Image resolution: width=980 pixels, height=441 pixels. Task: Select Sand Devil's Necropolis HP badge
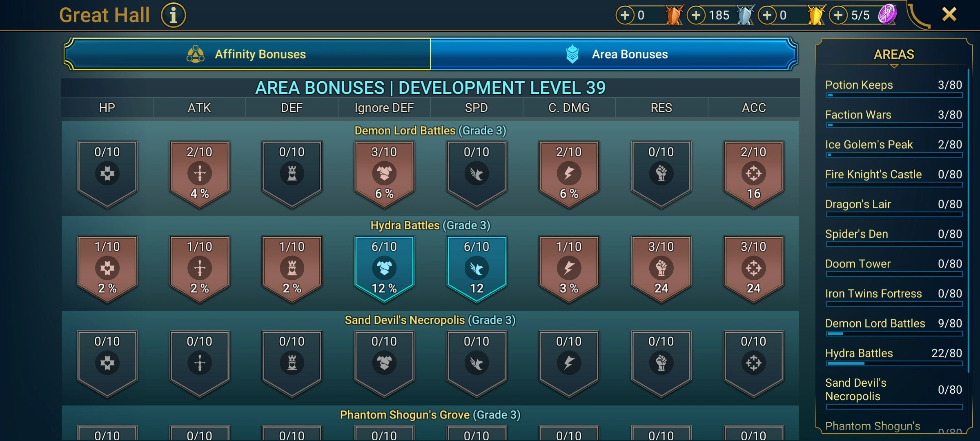(x=107, y=364)
